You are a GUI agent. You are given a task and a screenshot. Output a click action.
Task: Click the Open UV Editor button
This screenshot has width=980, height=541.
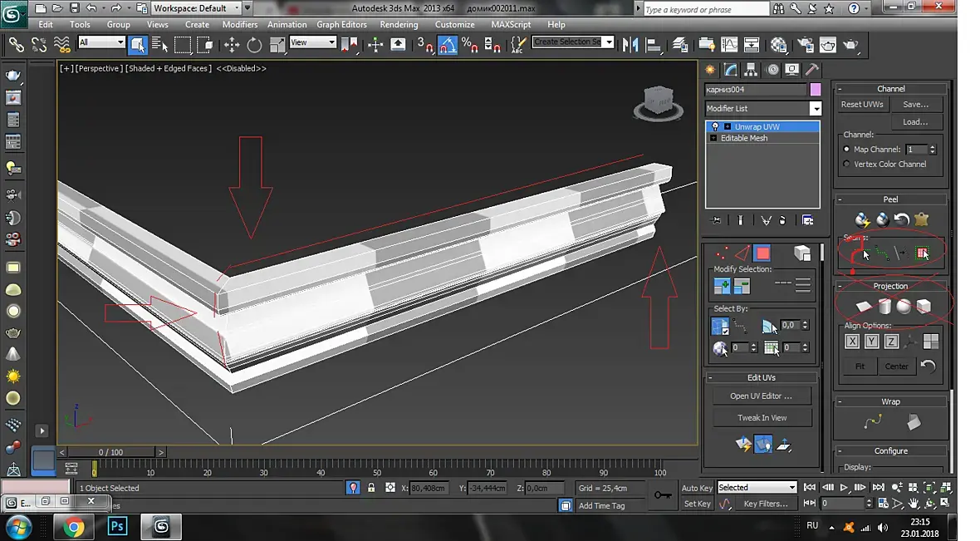pos(762,396)
